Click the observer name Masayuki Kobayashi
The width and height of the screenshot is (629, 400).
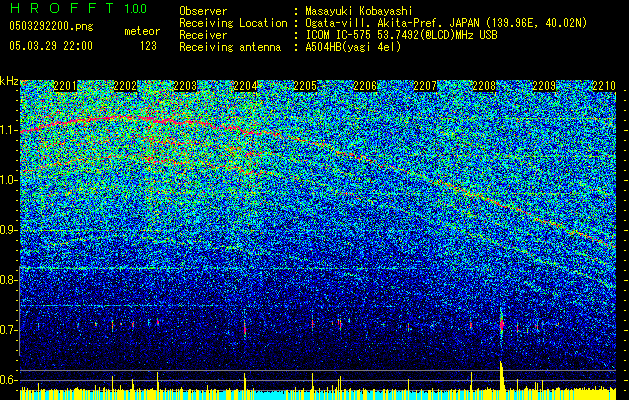[358, 11]
